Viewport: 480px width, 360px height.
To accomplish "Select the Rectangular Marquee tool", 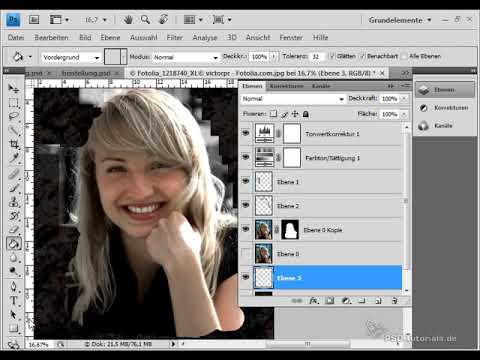I will coord(14,103).
